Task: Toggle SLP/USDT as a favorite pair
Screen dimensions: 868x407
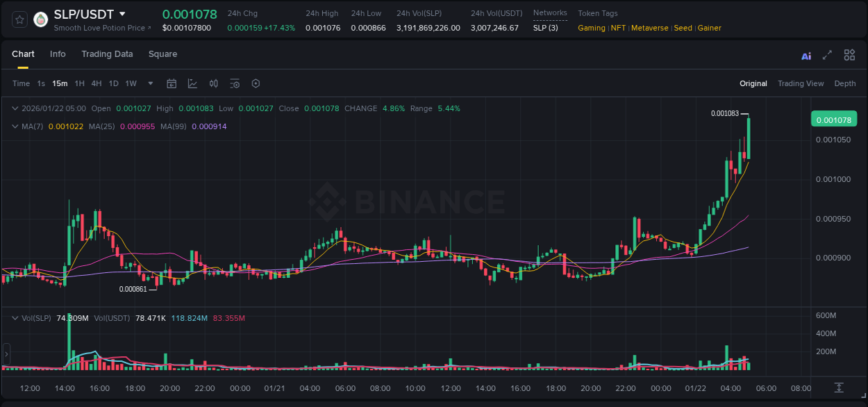Action: point(19,19)
